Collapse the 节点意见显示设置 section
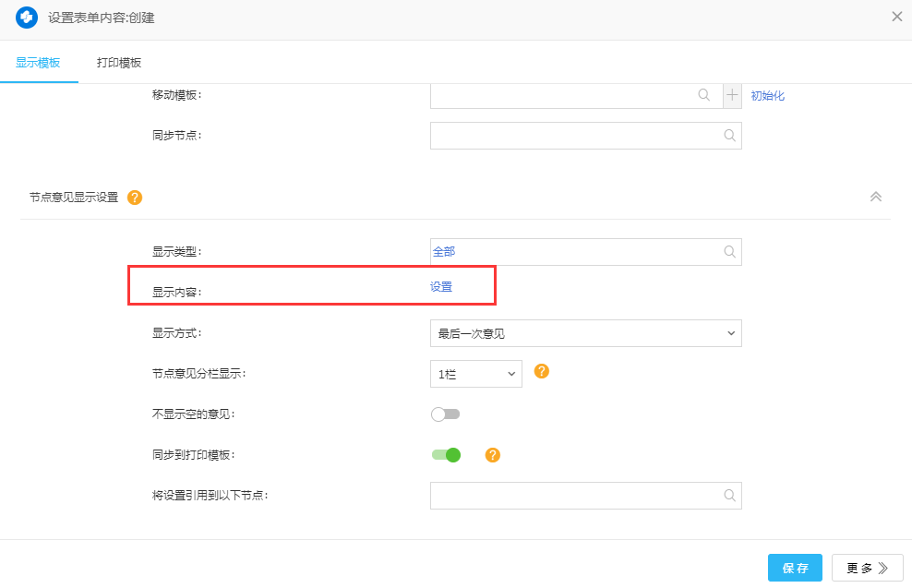 coord(875,197)
